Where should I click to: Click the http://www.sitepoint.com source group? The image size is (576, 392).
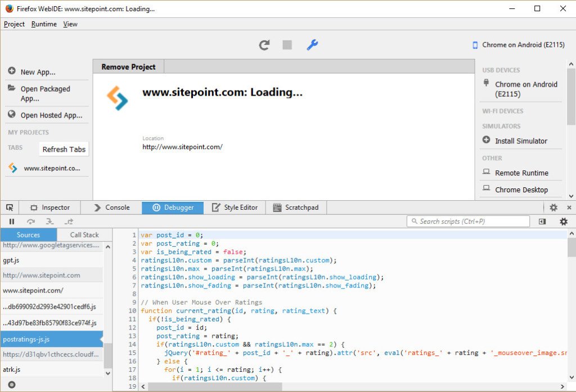[52, 276]
